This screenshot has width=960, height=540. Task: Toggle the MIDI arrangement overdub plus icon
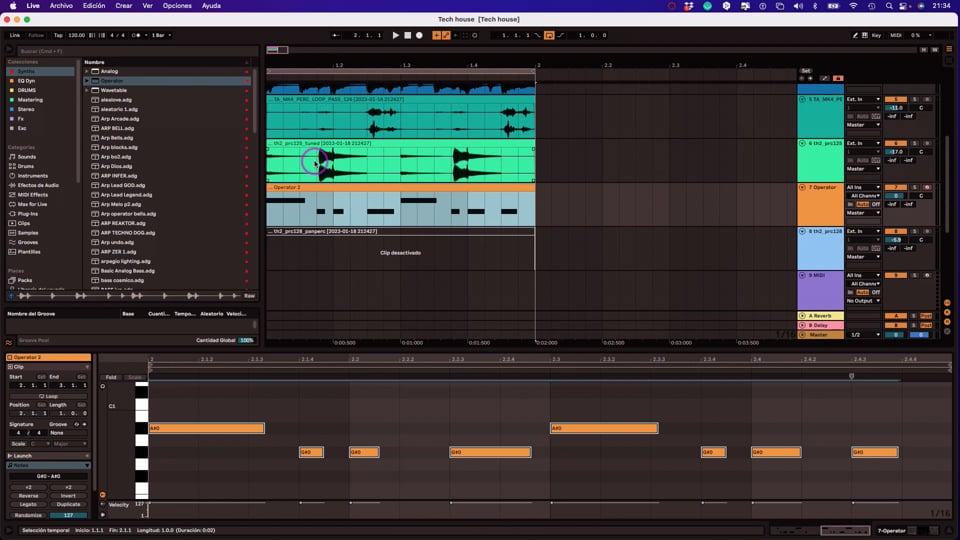click(437, 36)
